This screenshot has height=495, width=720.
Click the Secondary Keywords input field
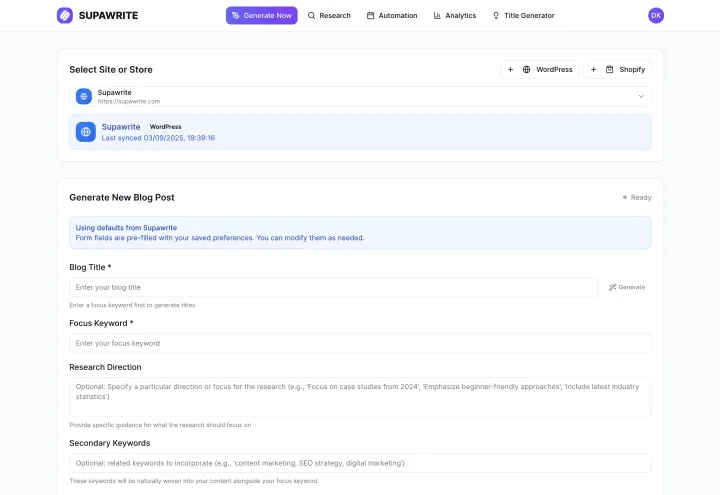click(360, 463)
